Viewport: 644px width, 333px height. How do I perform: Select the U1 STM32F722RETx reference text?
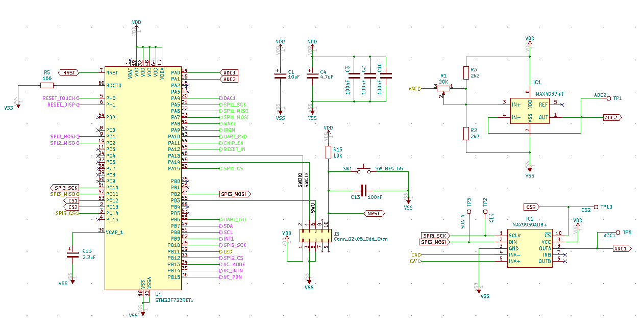pos(158,294)
